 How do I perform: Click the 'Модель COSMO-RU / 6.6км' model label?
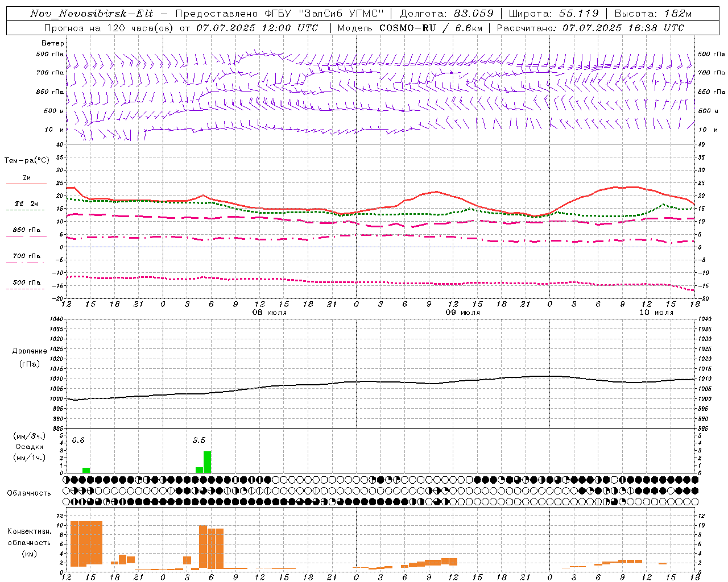click(x=410, y=28)
